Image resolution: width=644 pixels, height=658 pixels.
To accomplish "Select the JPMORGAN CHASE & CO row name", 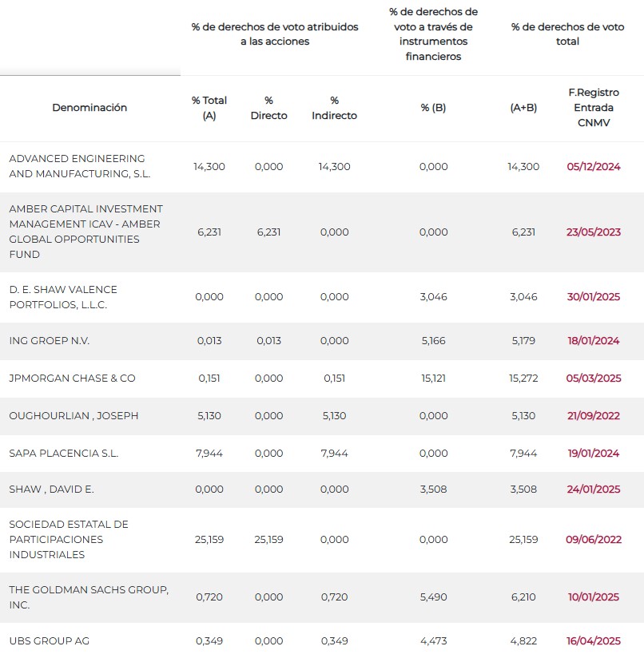I will click(x=72, y=379).
